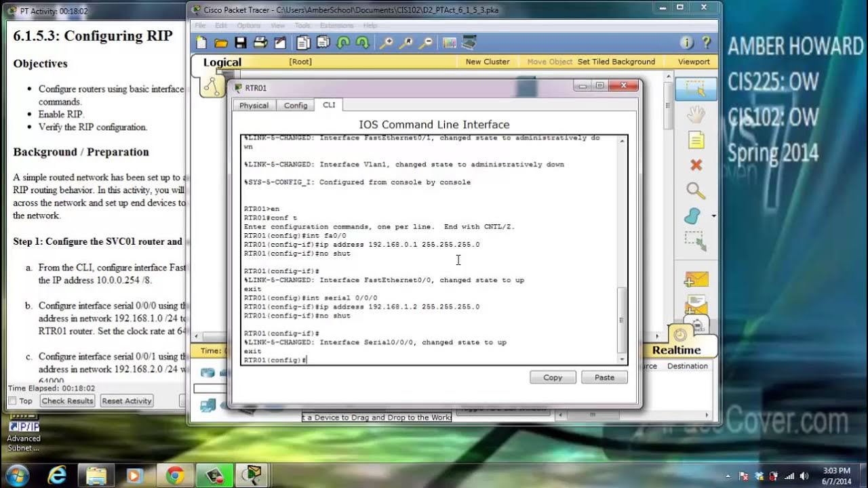
Task: Click Set Tiled Background
Action: tap(616, 62)
